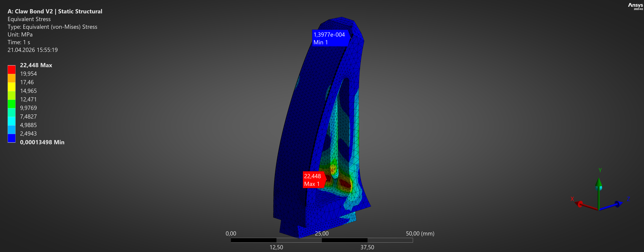644x252 pixels.
Task: Click the green legend band below 12,471
Action: click(12, 104)
